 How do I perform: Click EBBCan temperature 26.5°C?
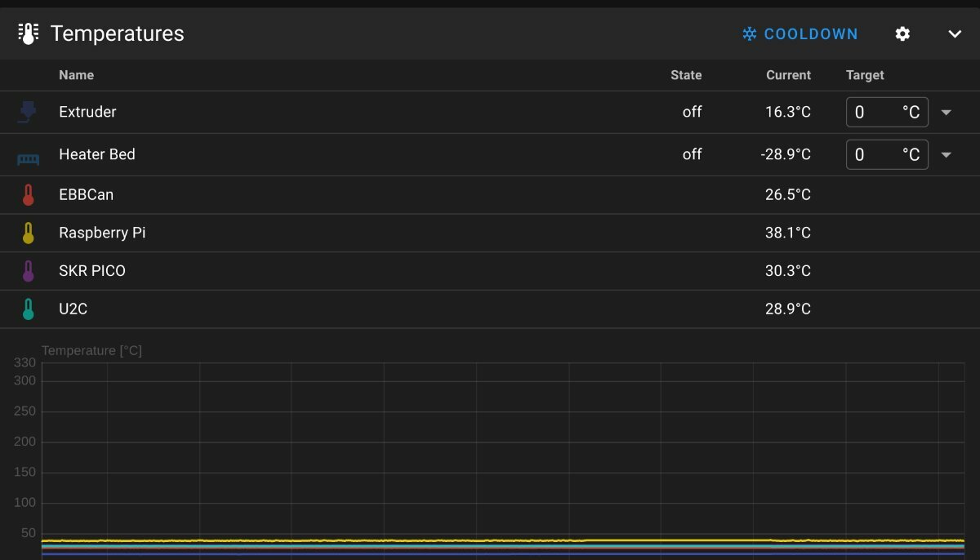(x=788, y=195)
